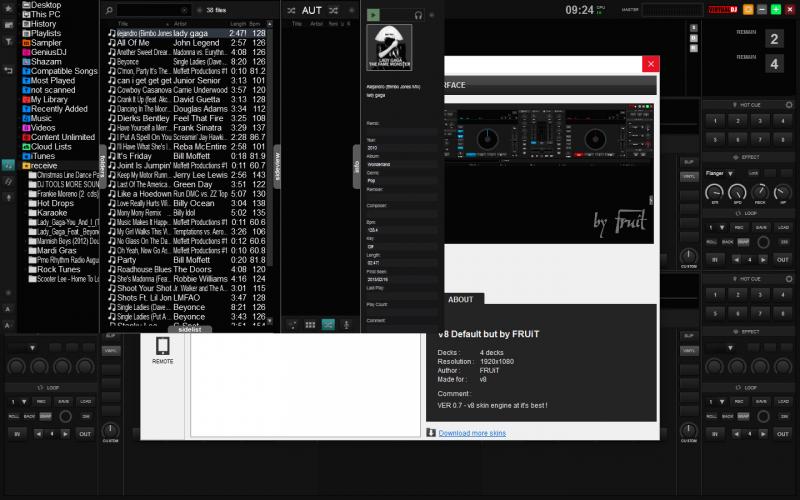The image size is (800, 500).
Task: Click the browser search input field
Action: pos(153,10)
